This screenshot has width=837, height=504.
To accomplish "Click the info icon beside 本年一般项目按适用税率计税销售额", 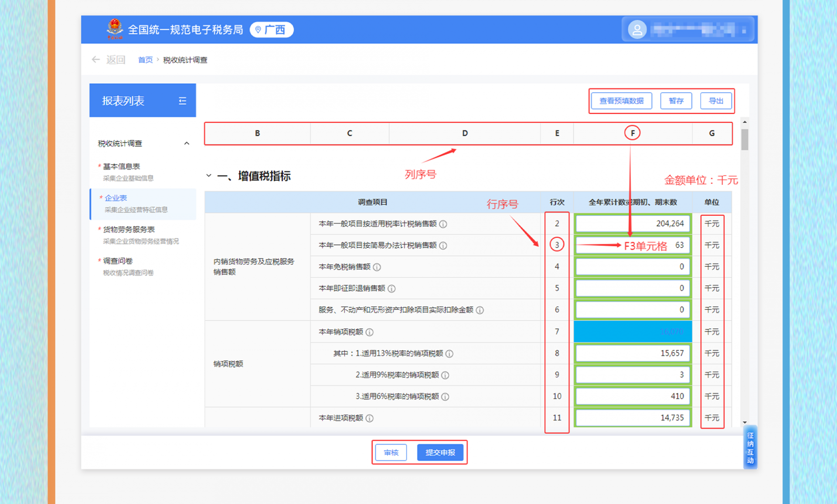I will click(x=443, y=224).
